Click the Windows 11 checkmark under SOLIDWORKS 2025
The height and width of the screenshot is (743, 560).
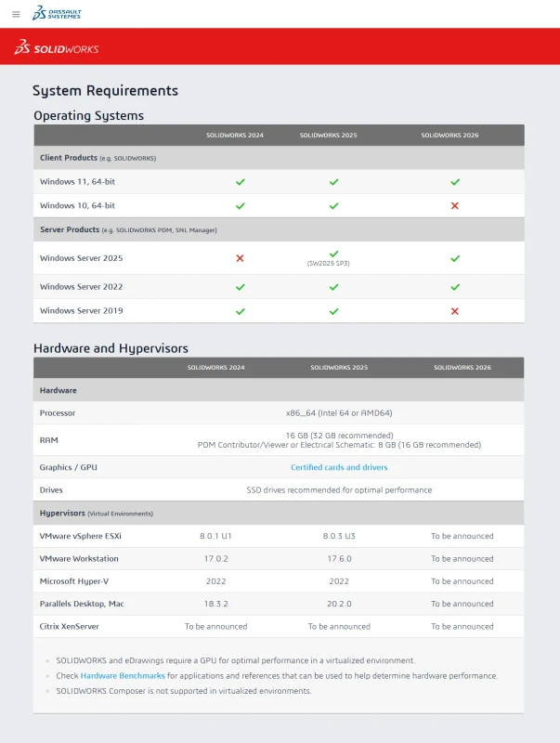point(334,182)
